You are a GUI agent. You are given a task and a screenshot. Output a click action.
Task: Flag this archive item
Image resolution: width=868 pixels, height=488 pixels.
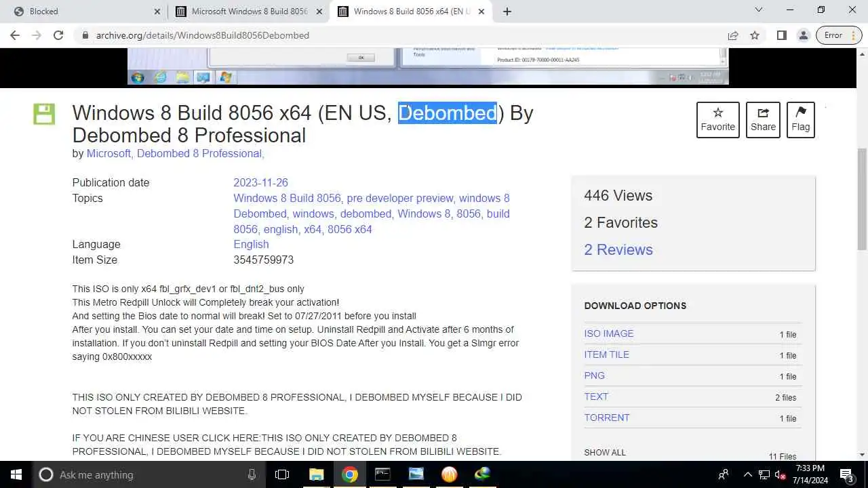[x=800, y=119]
